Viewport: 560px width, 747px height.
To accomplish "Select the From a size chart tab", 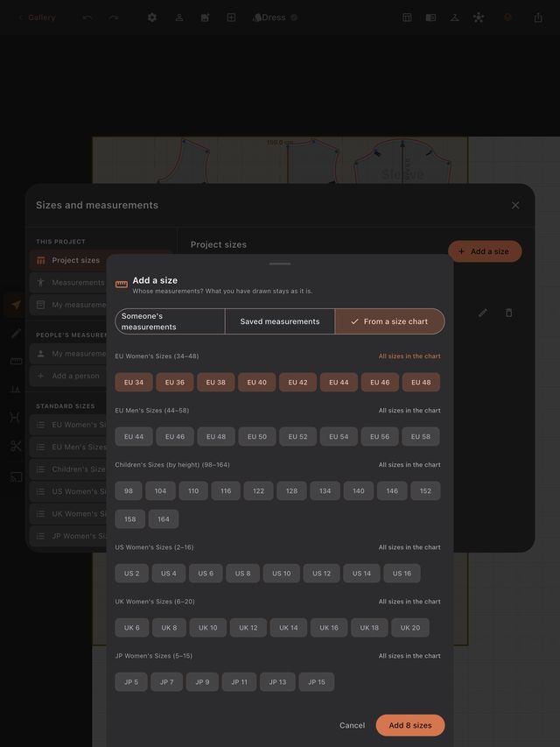I will point(389,321).
